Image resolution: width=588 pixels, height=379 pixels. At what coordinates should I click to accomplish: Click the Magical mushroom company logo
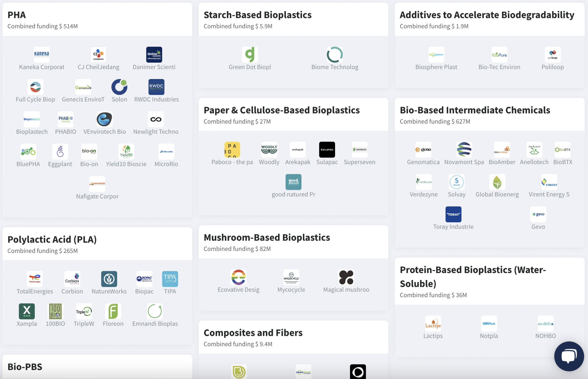point(346,277)
